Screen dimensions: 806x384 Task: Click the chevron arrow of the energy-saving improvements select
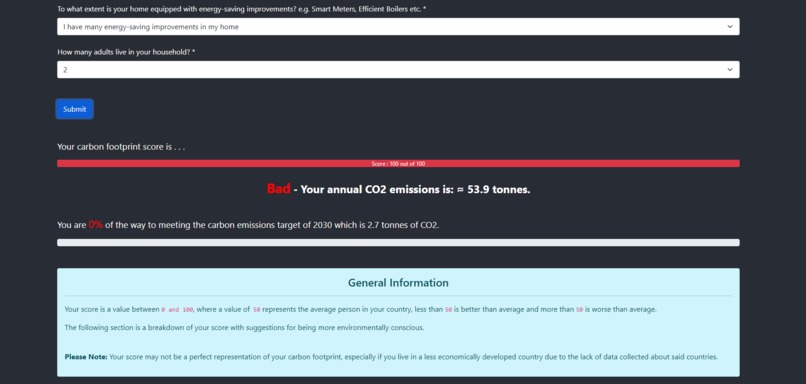[729, 27]
